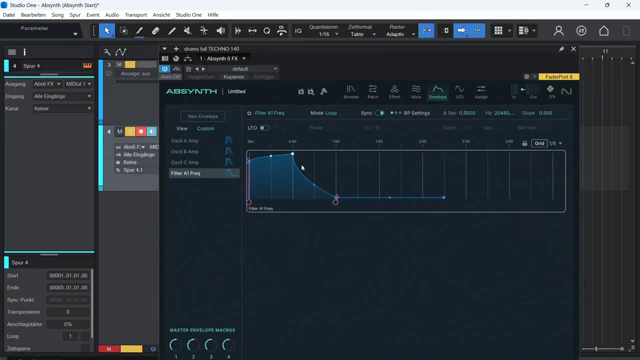Click the NI logo icon
640x360 pixels.
point(566,91)
